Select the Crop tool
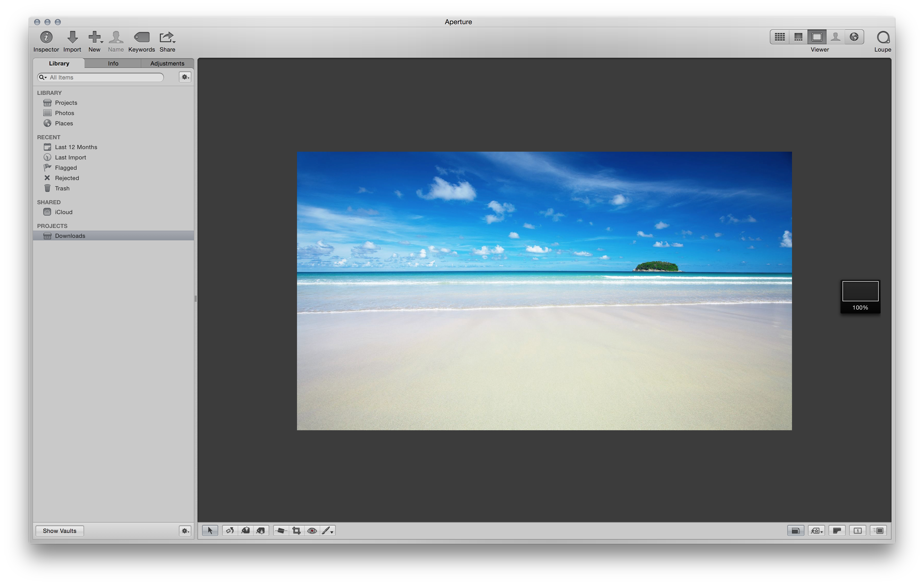The image size is (924, 585). [296, 531]
